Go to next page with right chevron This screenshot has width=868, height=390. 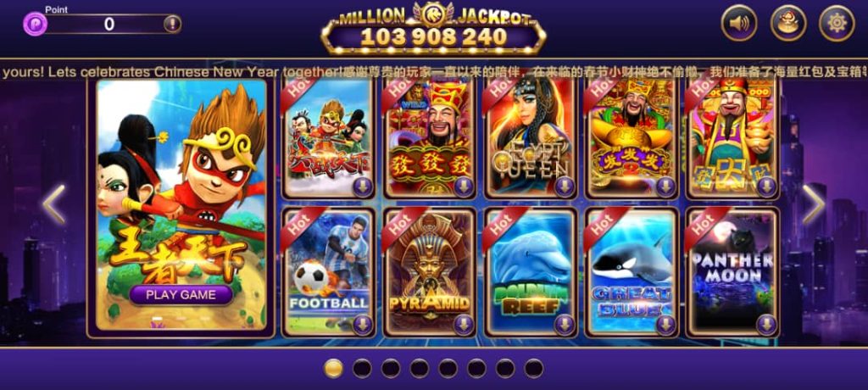813,204
